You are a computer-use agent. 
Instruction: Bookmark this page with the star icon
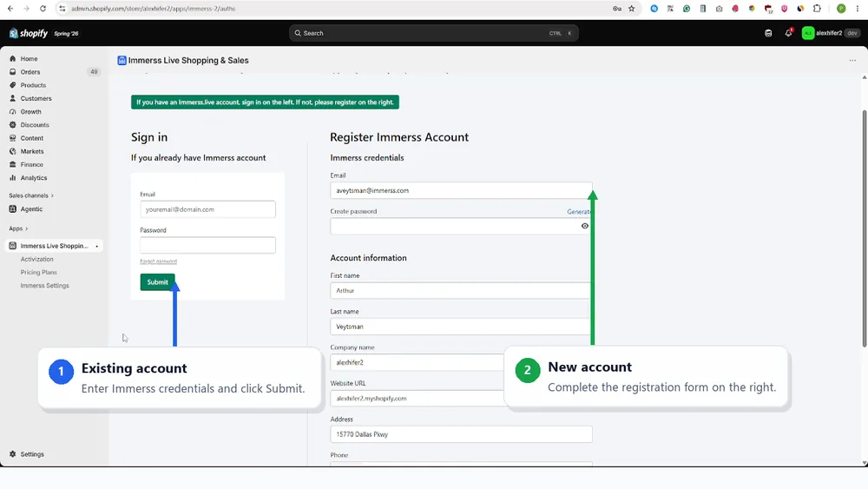(x=632, y=9)
